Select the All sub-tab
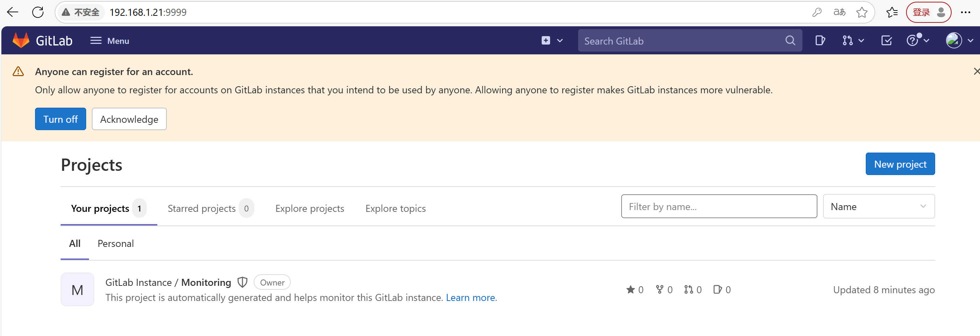 [x=75, y=244]
